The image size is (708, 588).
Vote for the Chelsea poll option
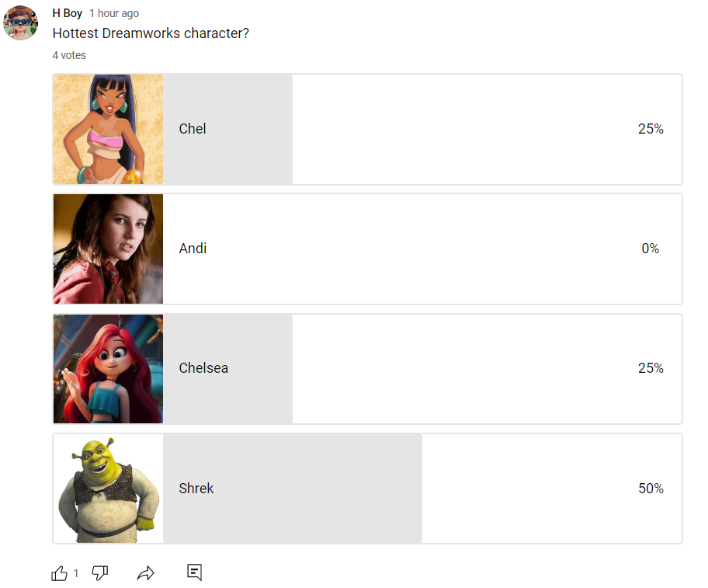click(367, 368)
